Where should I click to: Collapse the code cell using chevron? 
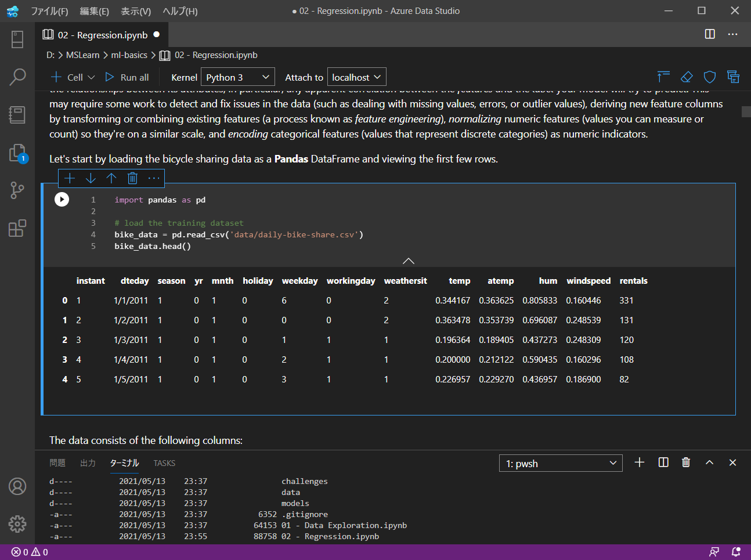pyautogui.click(x=409, y=261)
